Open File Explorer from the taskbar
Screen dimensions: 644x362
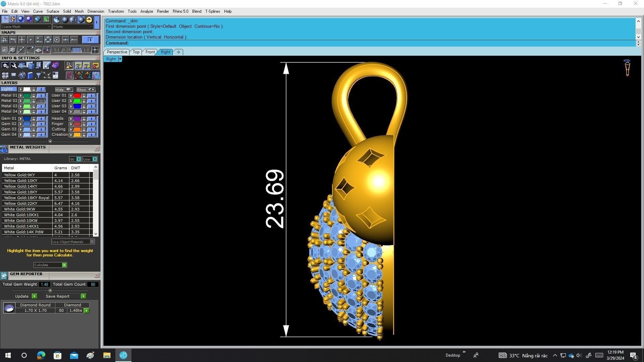click(107, 355)
